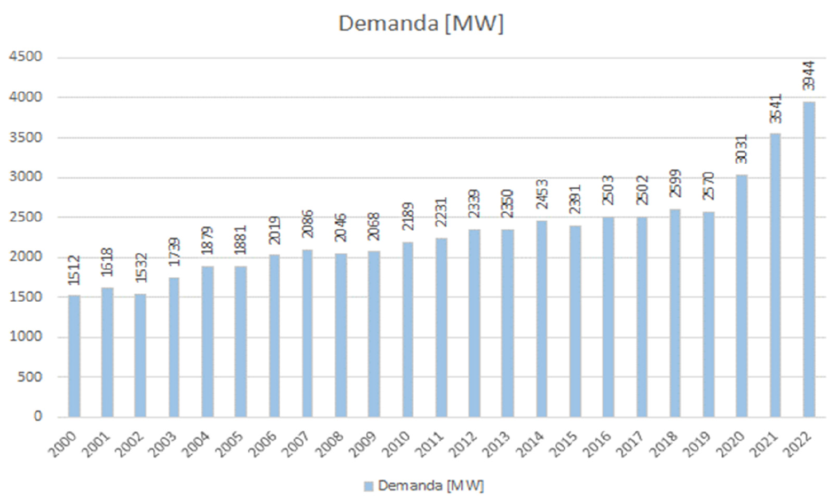This screenshot has width=837, height=504.
Task: Click the 2010 x-axis label
Action: point(398,444)
